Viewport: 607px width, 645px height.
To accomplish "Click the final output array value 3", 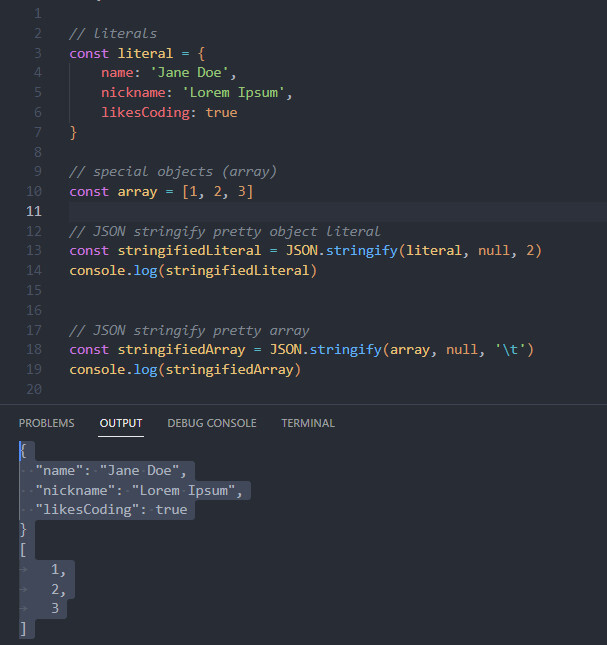I will click(x=55, y=608).
